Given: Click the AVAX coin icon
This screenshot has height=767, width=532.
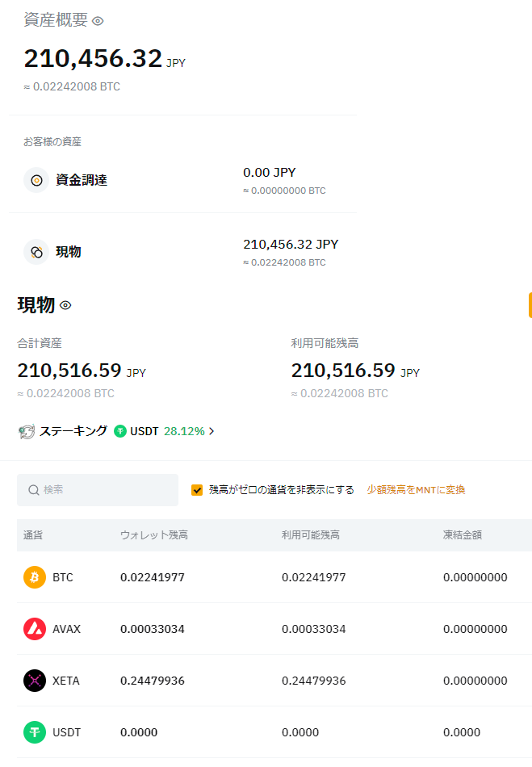Looking at the screenshot, I should point(35,629).
